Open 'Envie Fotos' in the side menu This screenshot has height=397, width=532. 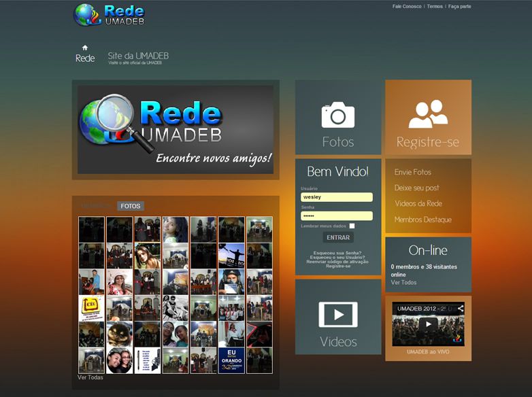click(x=412, y=172)
